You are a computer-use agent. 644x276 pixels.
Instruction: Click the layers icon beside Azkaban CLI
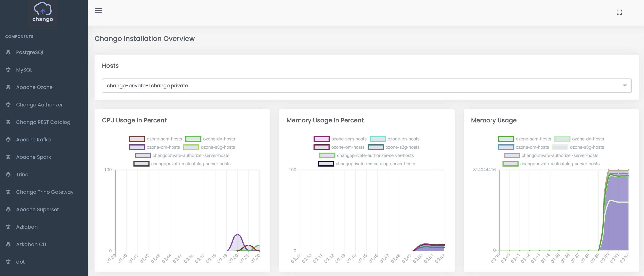(x=8, y=244)
